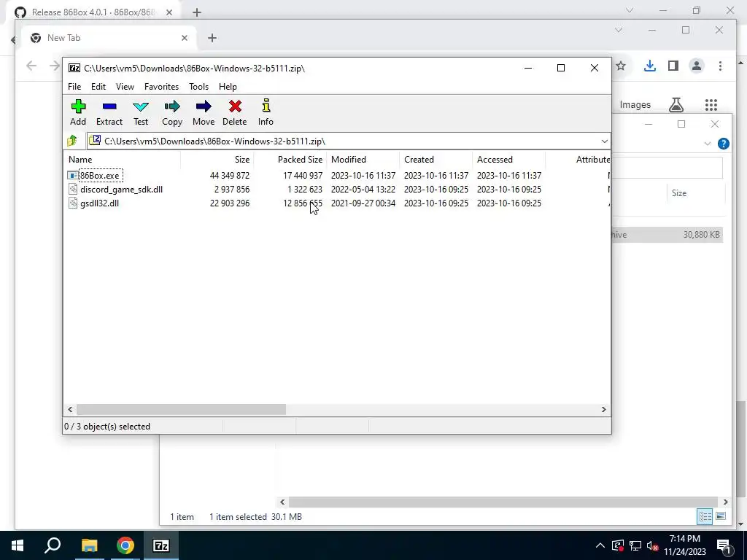The height and width of the screenshot is (560, 747).
Task: Open Chrome three-dot menu
Action: (x=720, y=66)
